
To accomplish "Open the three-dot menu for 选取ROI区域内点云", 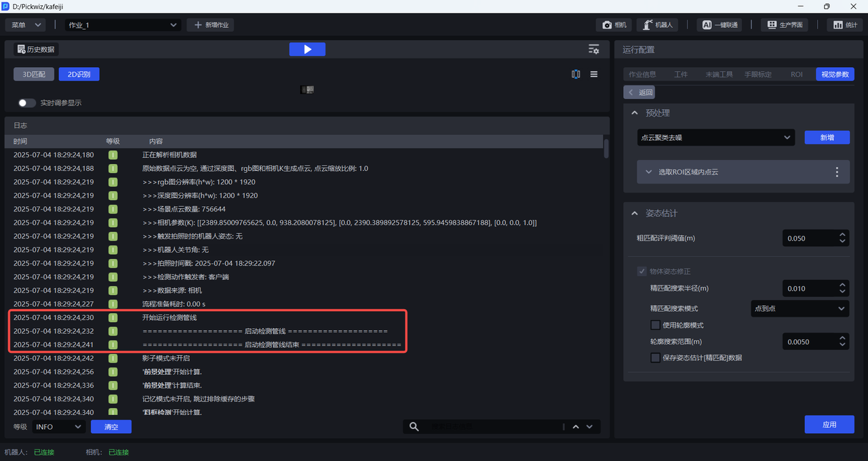I will coord(837,172).
